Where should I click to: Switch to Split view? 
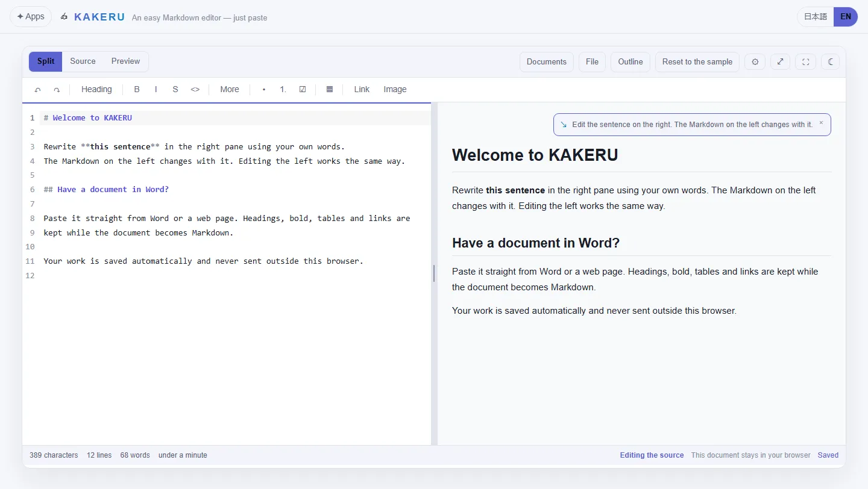click(46, 61)
